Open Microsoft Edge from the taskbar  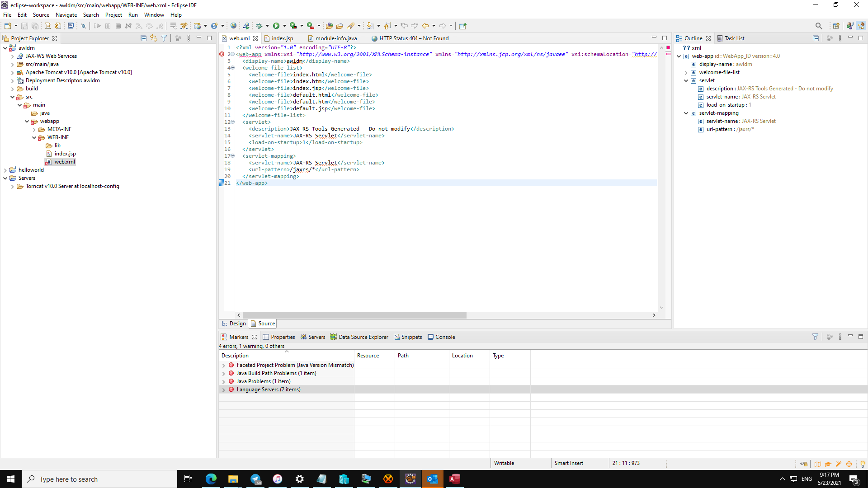[x=211, y=479]
